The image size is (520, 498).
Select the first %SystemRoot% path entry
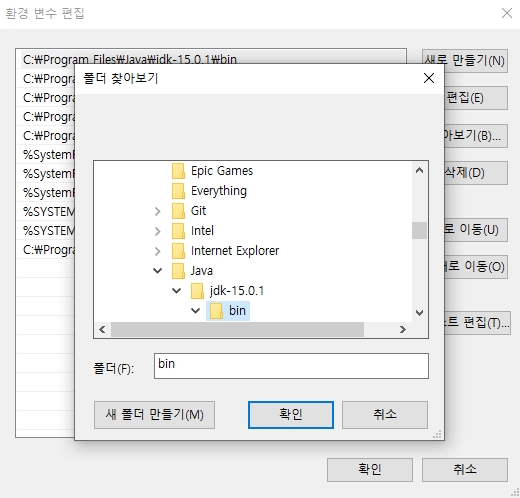click(47, 155)
